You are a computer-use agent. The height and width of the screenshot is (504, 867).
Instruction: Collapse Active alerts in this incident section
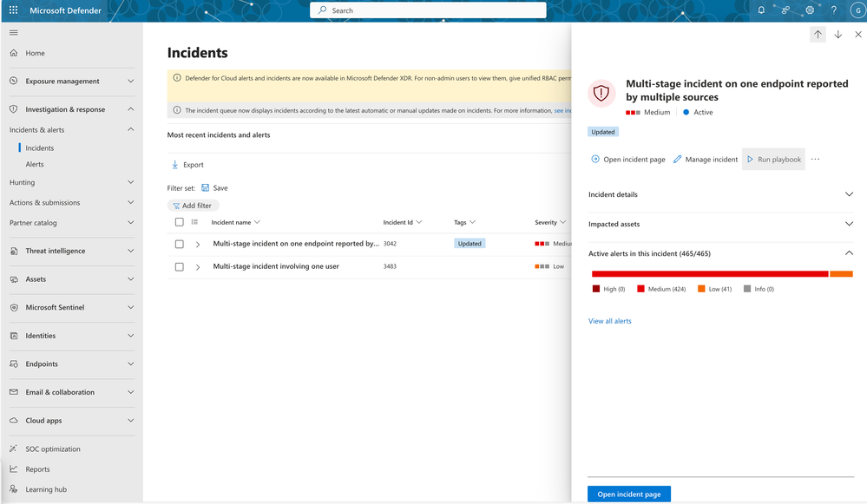coord(849,253)
